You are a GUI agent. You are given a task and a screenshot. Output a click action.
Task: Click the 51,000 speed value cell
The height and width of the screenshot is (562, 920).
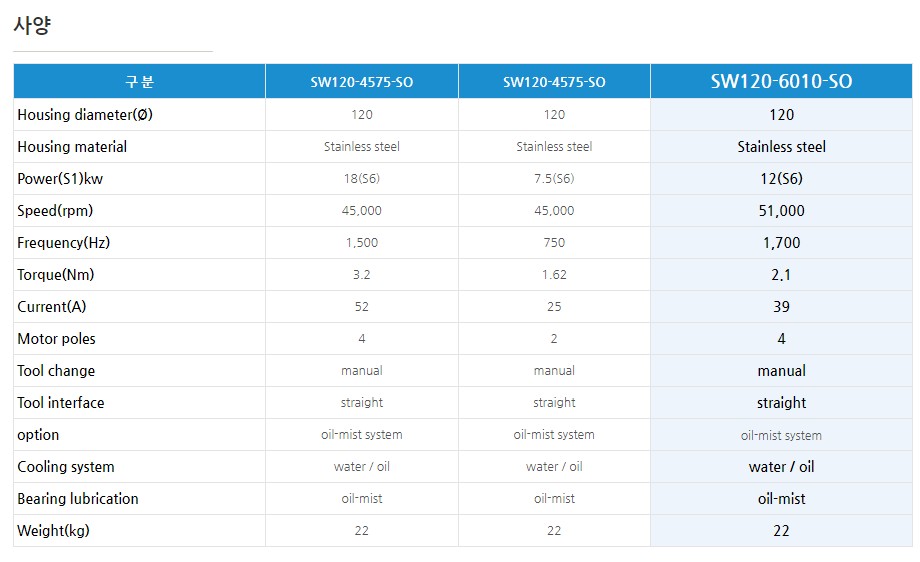[781, 211]
